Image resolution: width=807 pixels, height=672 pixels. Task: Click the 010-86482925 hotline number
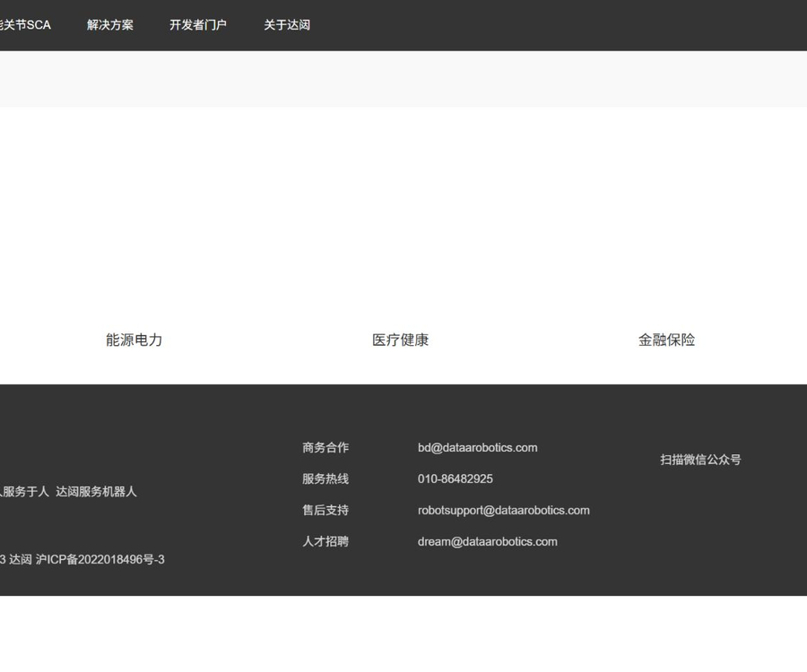(456, 479)
